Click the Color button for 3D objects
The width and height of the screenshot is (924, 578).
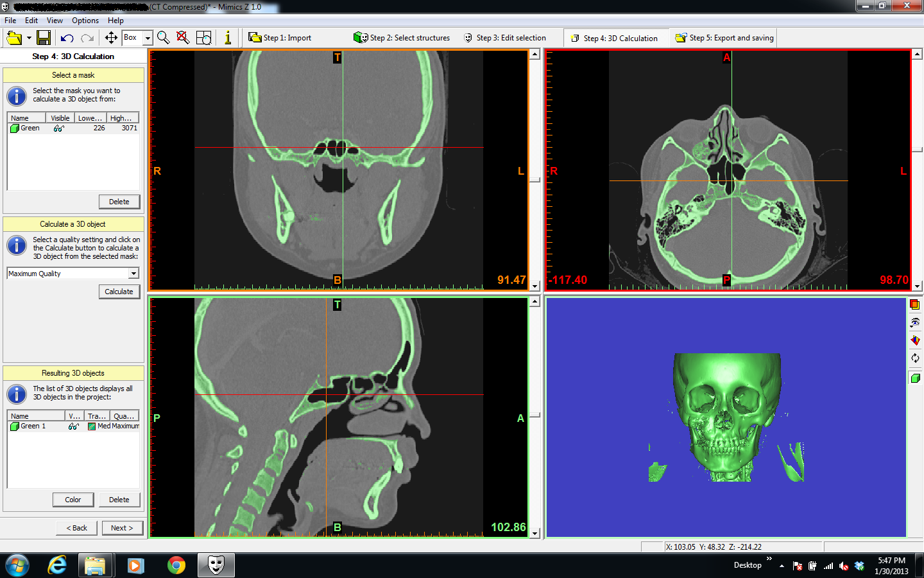73,500
